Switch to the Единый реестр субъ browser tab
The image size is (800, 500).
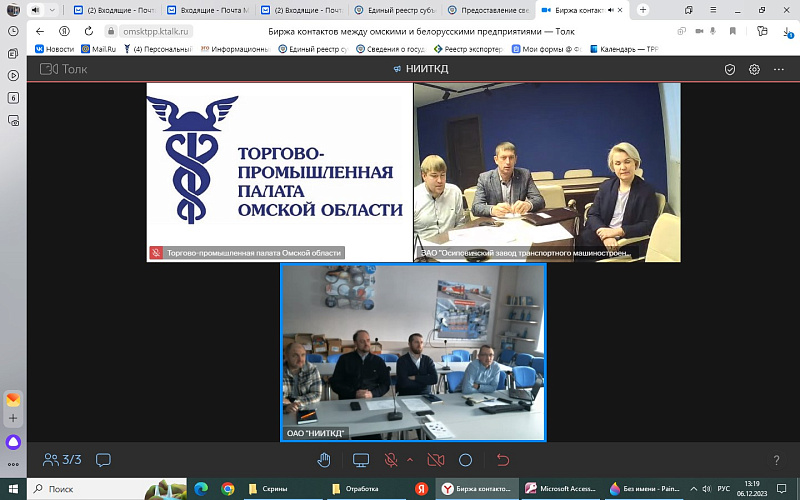[395, 10]
